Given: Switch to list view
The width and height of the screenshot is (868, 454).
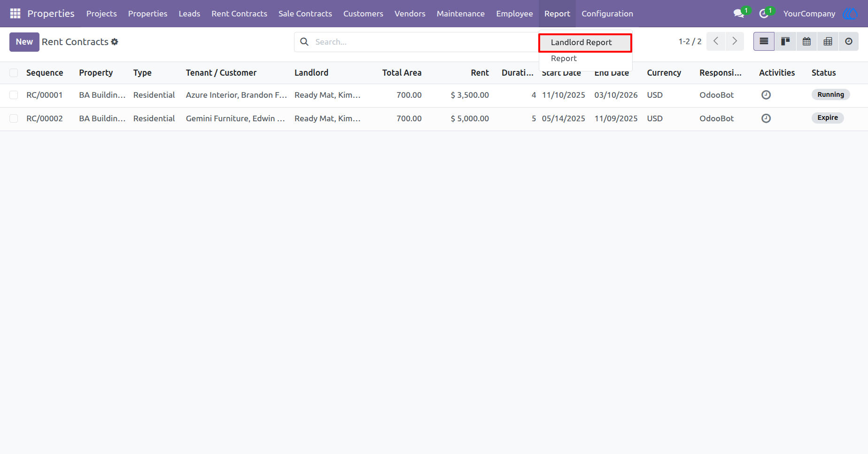Looking at the screenshot, I should (764, 41).
